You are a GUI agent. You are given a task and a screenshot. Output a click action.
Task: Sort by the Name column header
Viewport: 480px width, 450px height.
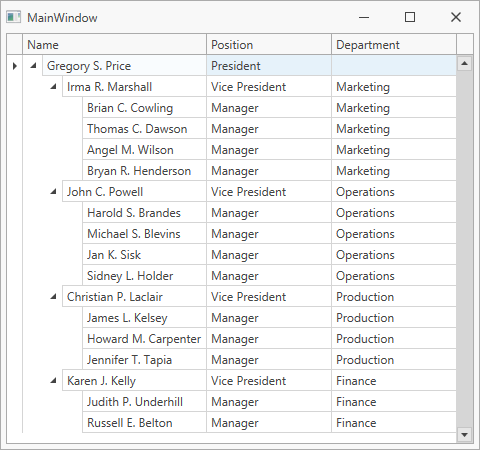(114, 44)
